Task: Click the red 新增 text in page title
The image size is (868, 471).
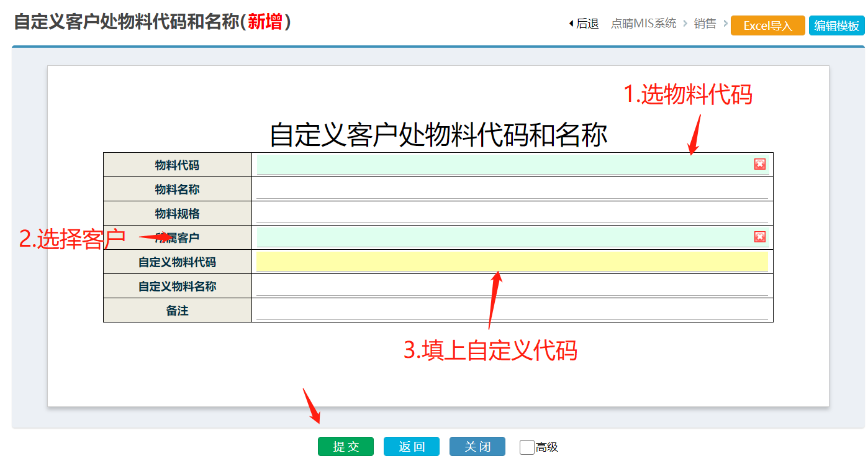Action: [265, 22]
